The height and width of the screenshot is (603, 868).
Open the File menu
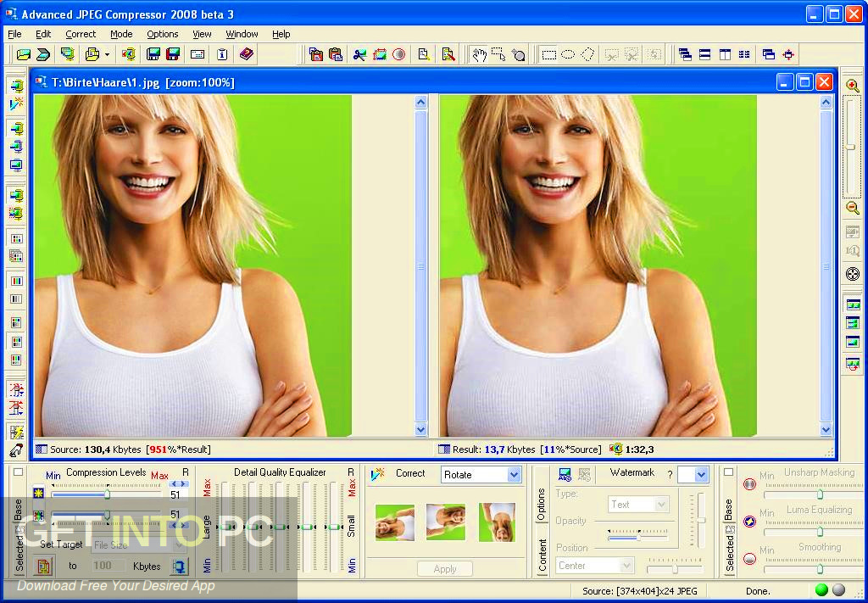14,34
